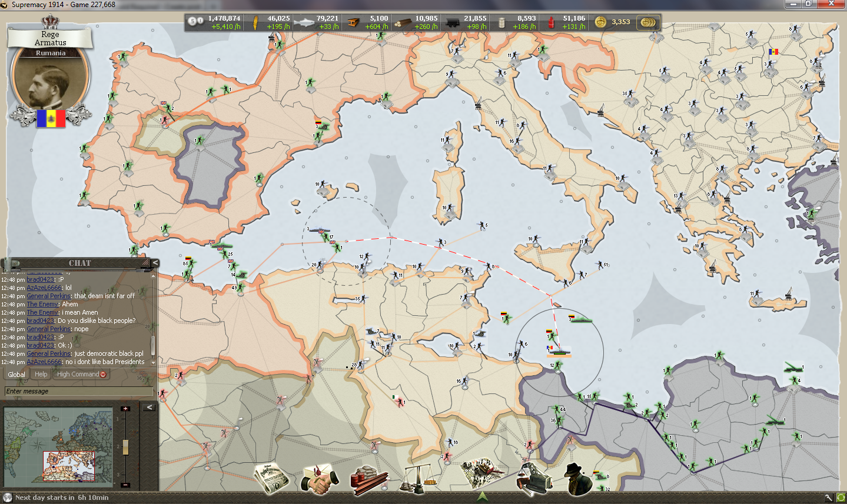Click the fish resource icon

(304, 23)
